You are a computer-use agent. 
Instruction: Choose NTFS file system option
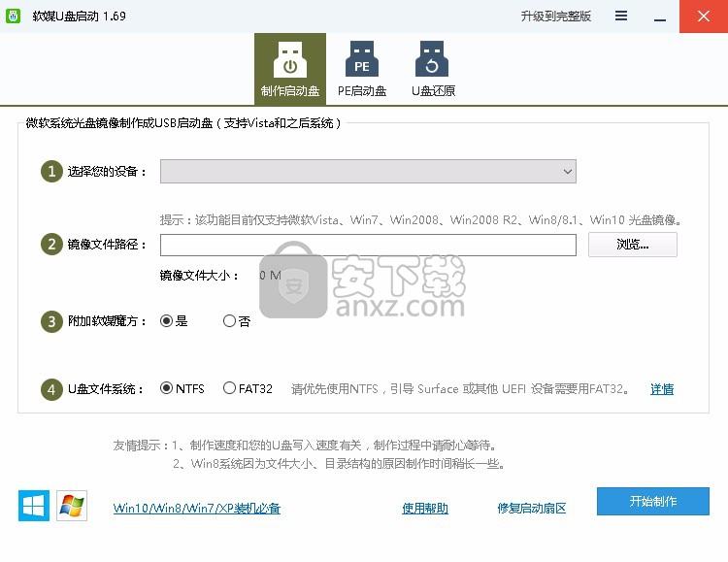tap(182, 388)
